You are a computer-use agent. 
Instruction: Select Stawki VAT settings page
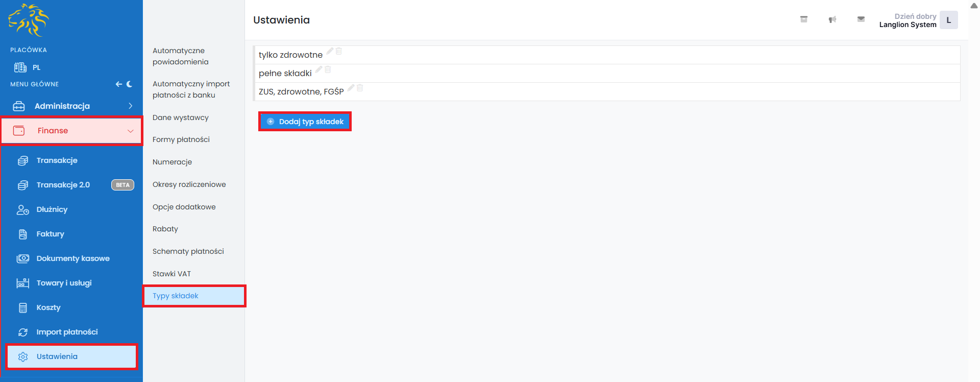point(171,274)
